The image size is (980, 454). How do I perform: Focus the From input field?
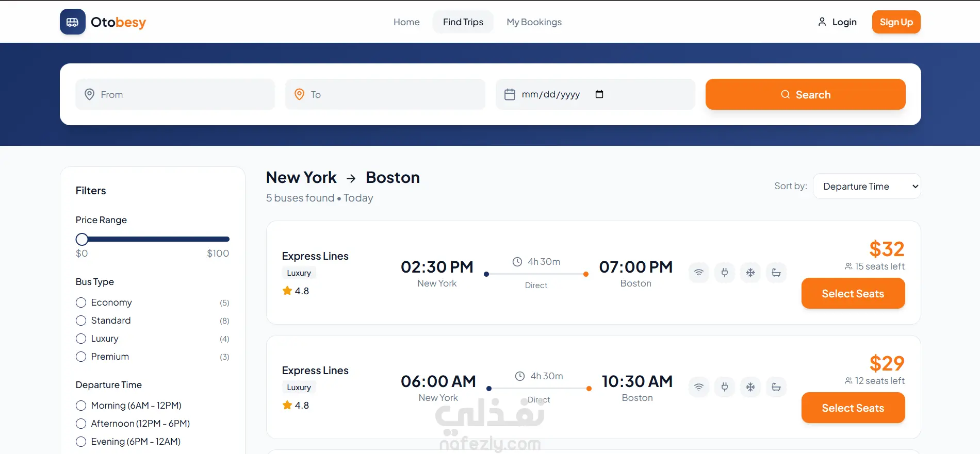click(x=175, y=94)
